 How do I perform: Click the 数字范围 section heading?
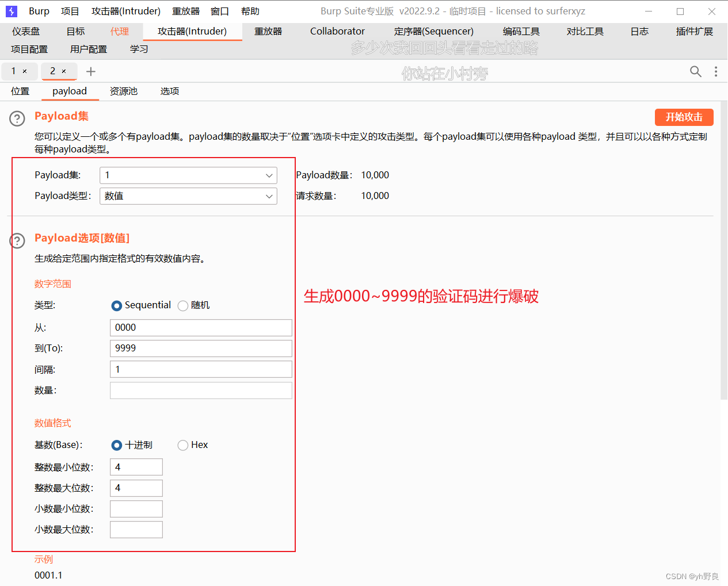pyautogui.click(x=53, y=284)
